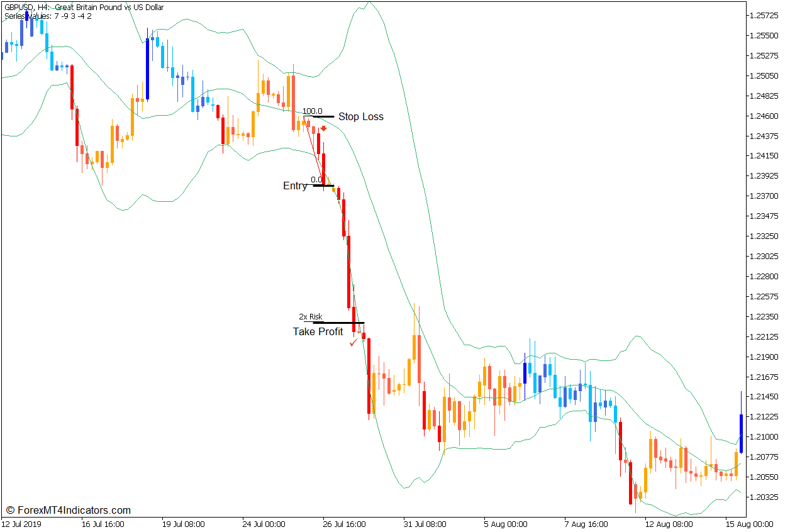The image size is (790, 532).
Task: Click the red checkmark below Take Profit
Action: (x=353, y=343)
